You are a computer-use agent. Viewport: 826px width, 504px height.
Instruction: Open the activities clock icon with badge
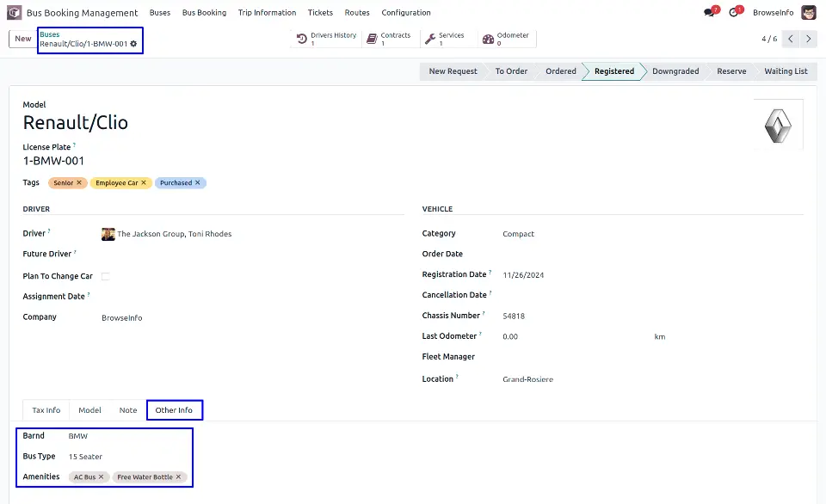[734, 12]
